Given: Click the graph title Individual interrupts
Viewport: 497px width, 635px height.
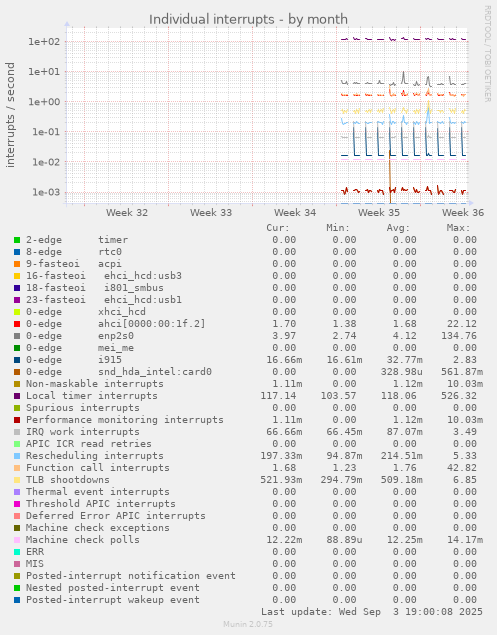Looking at the screenshot, I should point(248,19).
